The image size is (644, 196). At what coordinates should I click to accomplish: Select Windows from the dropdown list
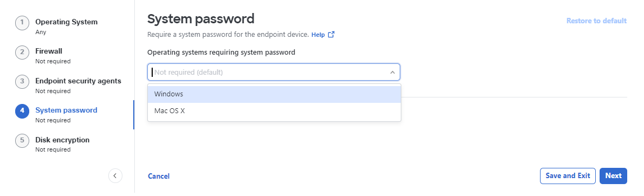[x=274, y=94]
